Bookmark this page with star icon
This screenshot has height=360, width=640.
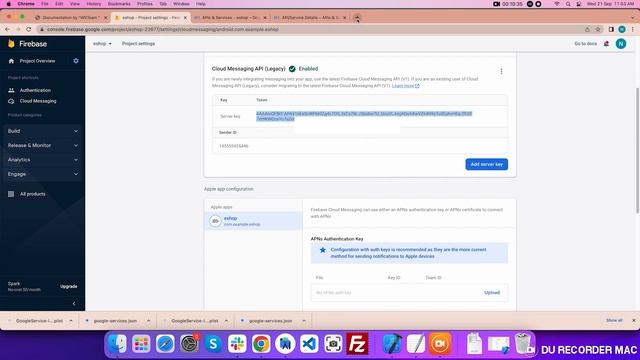598,29
